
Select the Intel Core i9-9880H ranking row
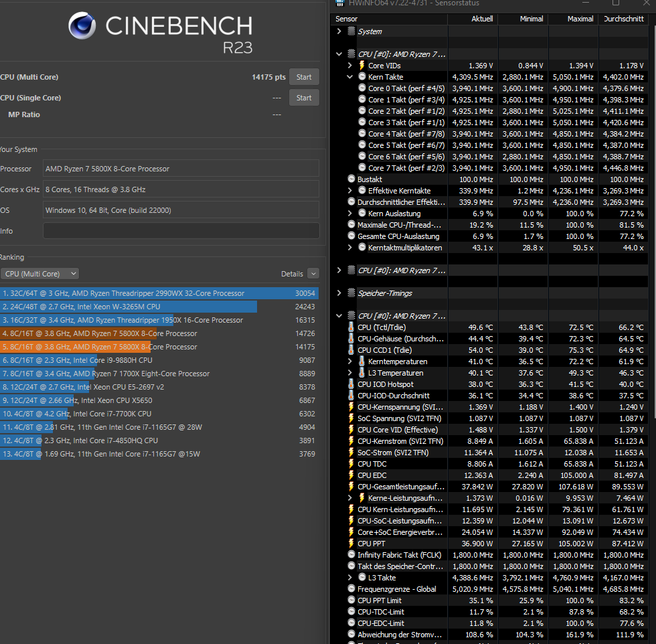click(x=159, y=360)
